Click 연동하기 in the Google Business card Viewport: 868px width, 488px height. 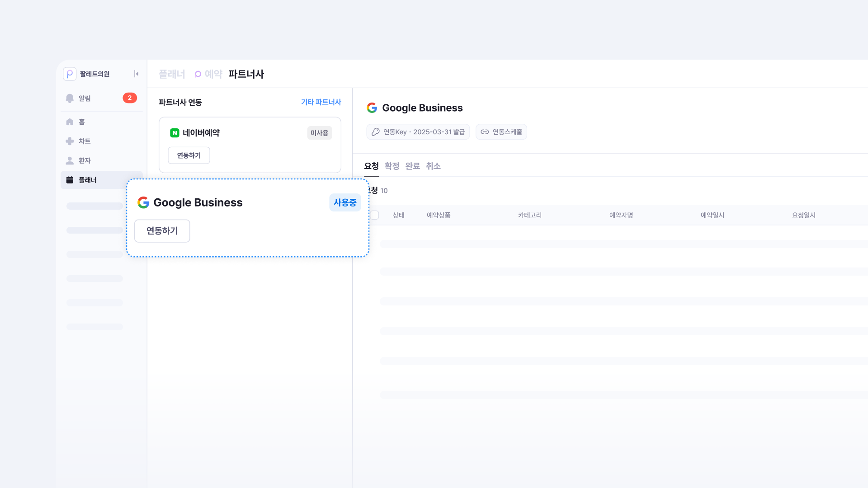[162, 231]
